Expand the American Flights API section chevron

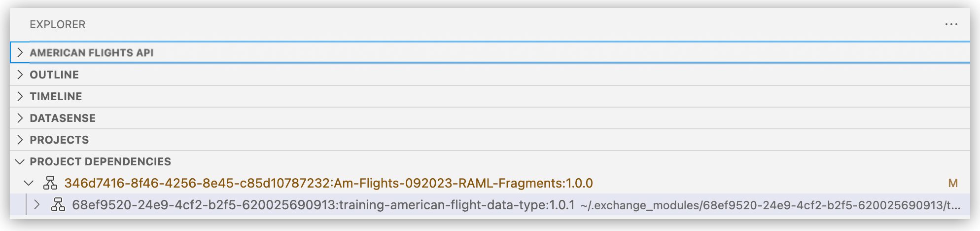coord(20,52)
